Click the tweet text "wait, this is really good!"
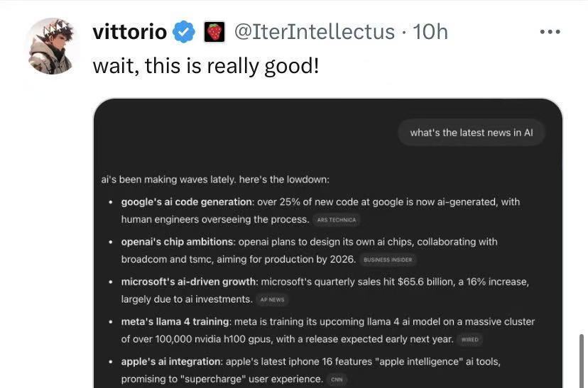The width and height of the screenshot is (588, 388). click(x=205, y=66)
